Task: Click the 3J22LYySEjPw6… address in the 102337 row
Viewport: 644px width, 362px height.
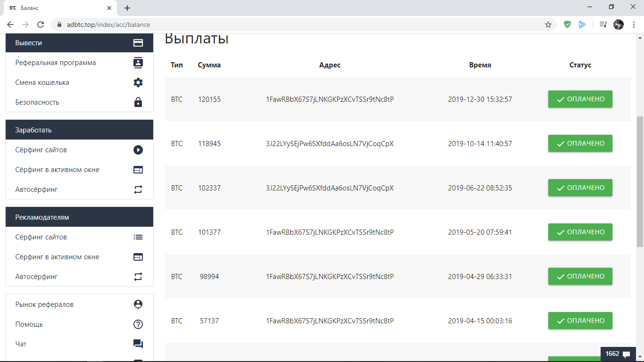Action: point(330,188)
